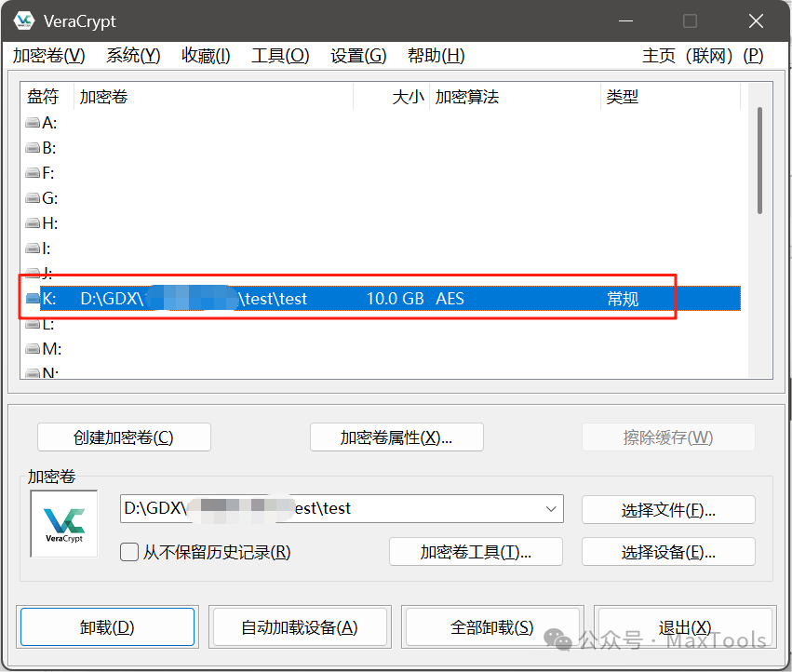This screenshot has height=672, width=792.
Task: Select the H: drive letter row
Action: point(381,223)
